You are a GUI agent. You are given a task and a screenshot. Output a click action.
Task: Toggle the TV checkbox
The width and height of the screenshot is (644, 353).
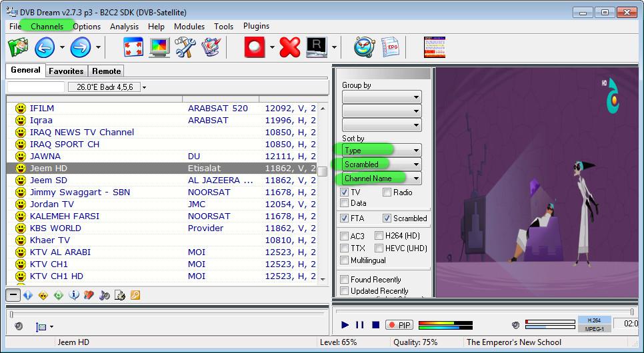[344, 192]
